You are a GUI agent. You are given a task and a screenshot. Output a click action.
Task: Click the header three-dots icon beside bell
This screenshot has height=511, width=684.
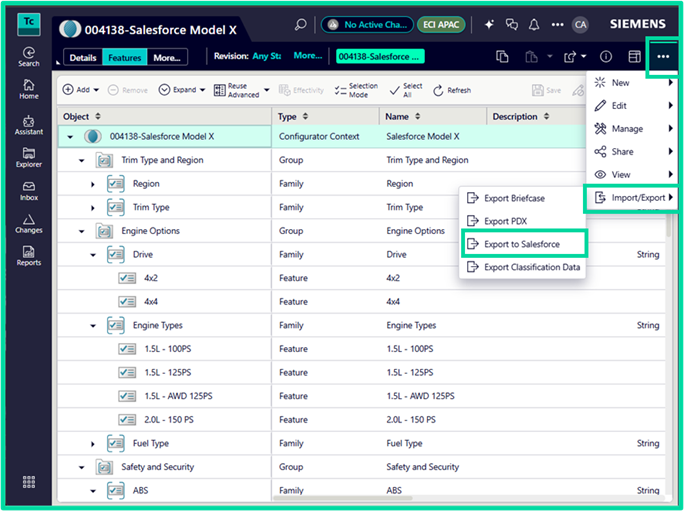557,25
